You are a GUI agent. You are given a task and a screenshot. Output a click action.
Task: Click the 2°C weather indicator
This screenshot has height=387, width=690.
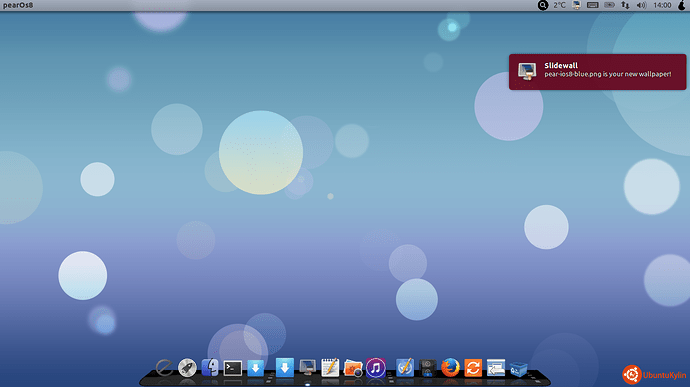click(559, 5)
